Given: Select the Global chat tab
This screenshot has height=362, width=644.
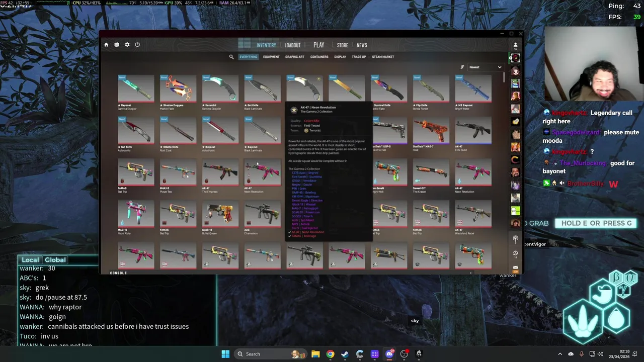Looking at the screenshot, I should point(55,260).
